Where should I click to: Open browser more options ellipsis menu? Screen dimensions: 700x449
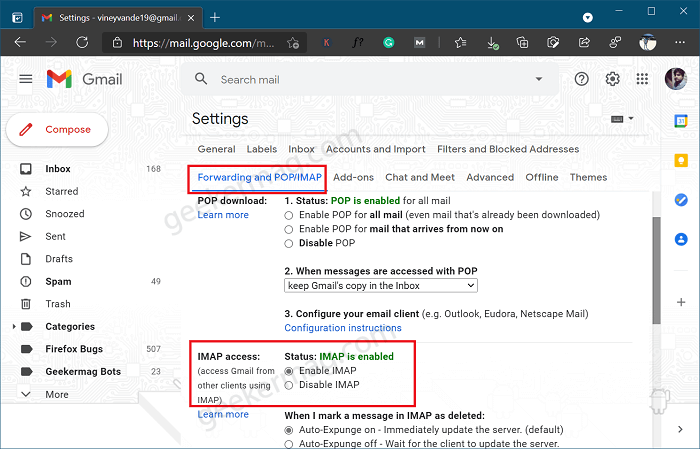pyautogui.click(x=680, y=42)
